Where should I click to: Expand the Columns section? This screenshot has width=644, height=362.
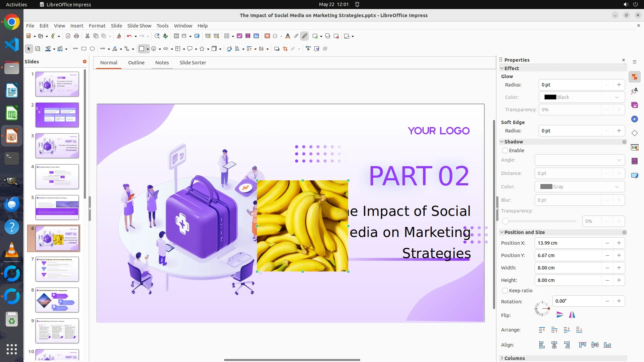[514, 358]
